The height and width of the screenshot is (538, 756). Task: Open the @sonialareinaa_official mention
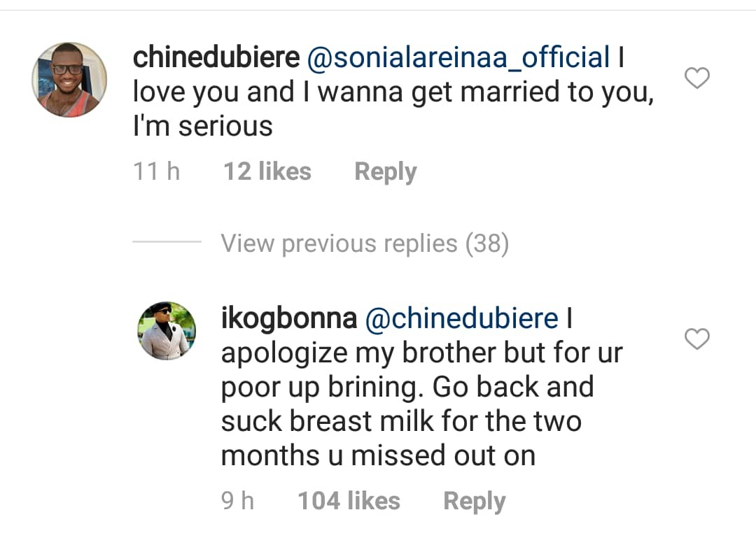(x=458, y=57)
